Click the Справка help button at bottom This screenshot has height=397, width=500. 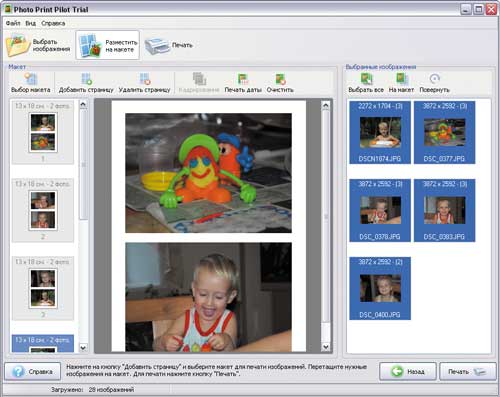pyautogui.click(x=32, y=371)
